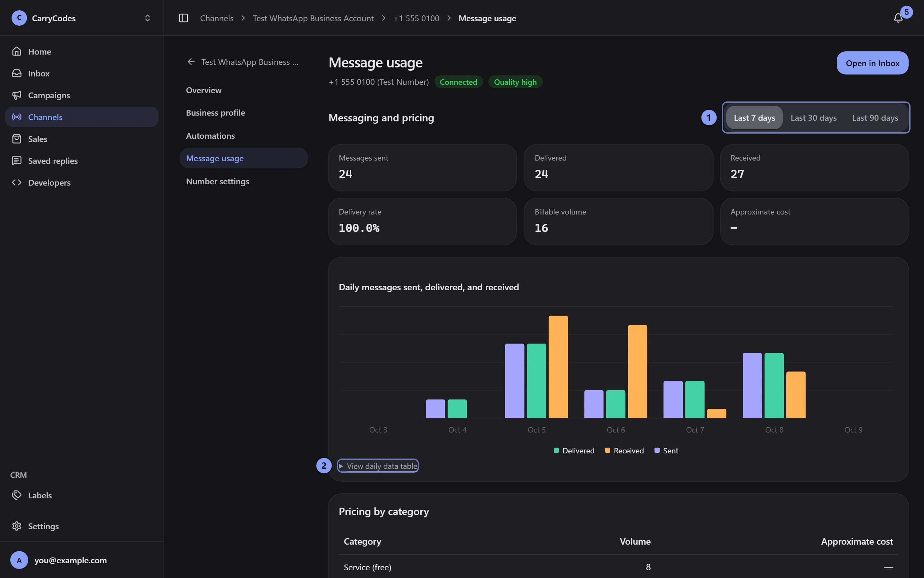Click the Connected status badge
This screenshot has width=924, height=578.
coord(458,82)
